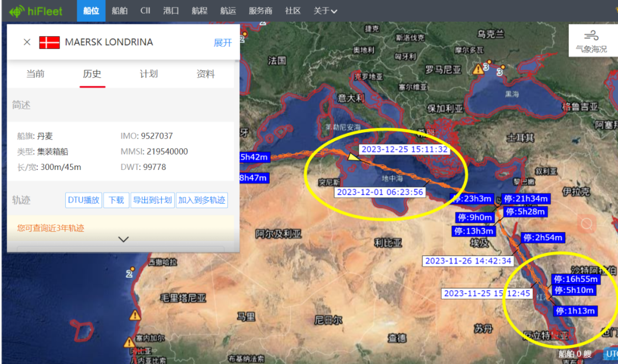Image resolution: width=618 pixels, height=364 pixels.
Task: Click the 2023-12-25 15:11:32 timestamp label
Action: [404, 149]
